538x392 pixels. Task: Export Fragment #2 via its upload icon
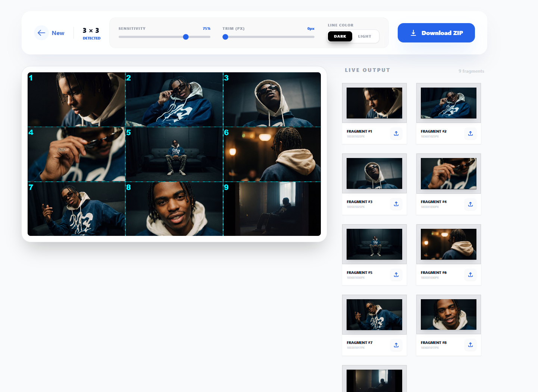click(470, 133)
